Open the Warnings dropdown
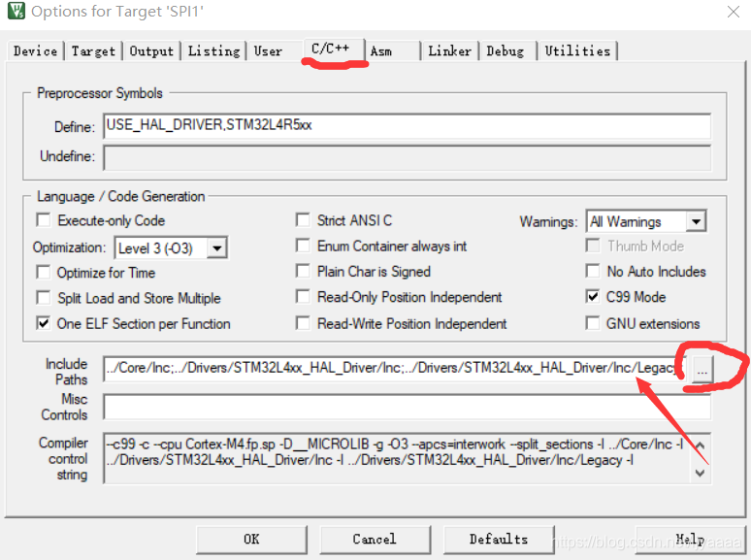 click(645, 222)
